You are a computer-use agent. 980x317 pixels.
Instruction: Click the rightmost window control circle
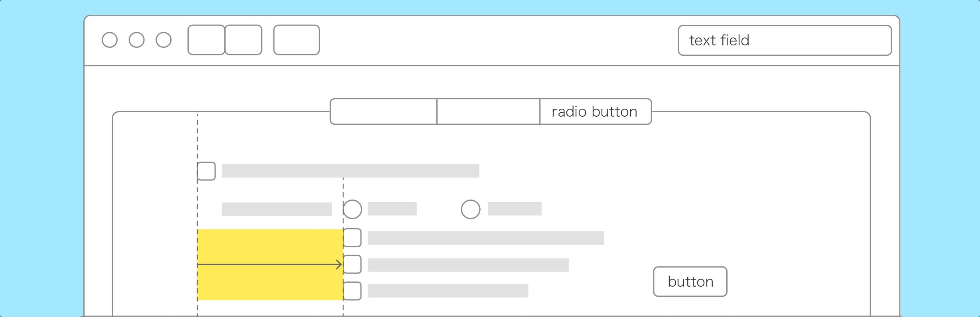pyautogui.click(x=164, y=40)
